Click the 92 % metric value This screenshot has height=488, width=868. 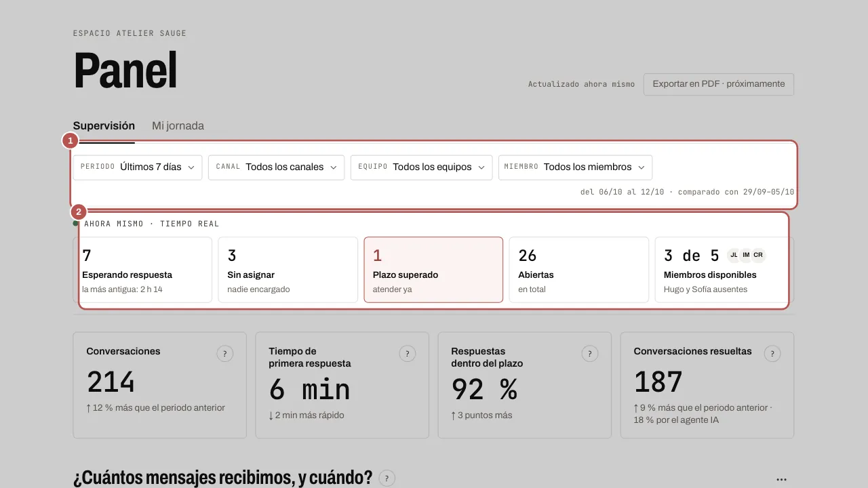(484, 390)
